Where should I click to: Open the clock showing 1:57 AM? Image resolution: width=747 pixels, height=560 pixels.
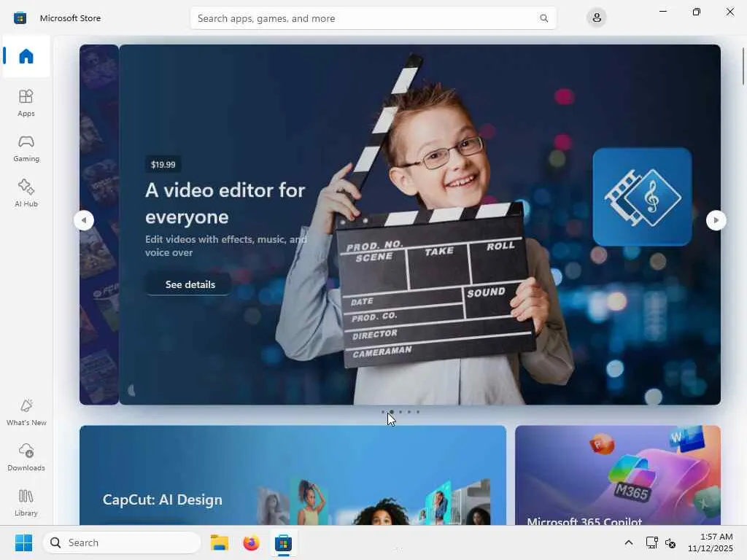tap(710, 542)
